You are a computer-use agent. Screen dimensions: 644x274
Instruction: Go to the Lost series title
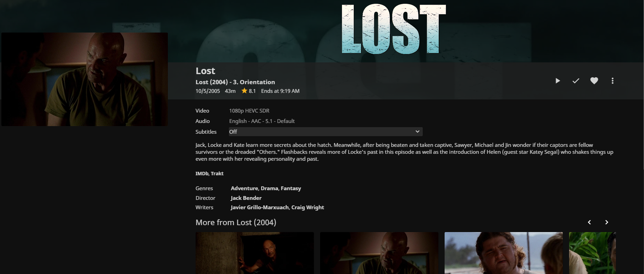(205, 71)
